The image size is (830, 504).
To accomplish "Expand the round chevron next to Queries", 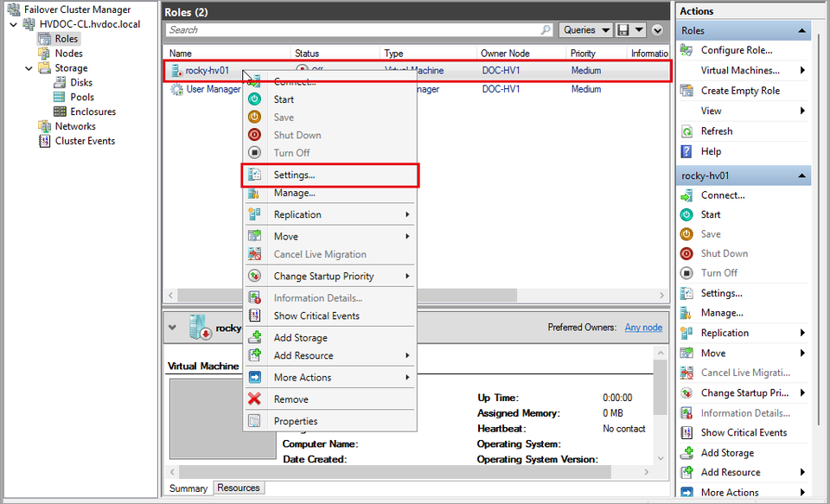I will [657, 30].
